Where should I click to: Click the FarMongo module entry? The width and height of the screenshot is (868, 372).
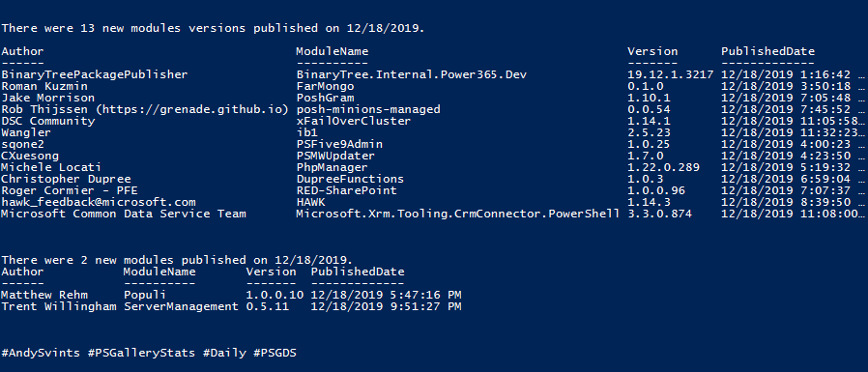coord(325,86)
